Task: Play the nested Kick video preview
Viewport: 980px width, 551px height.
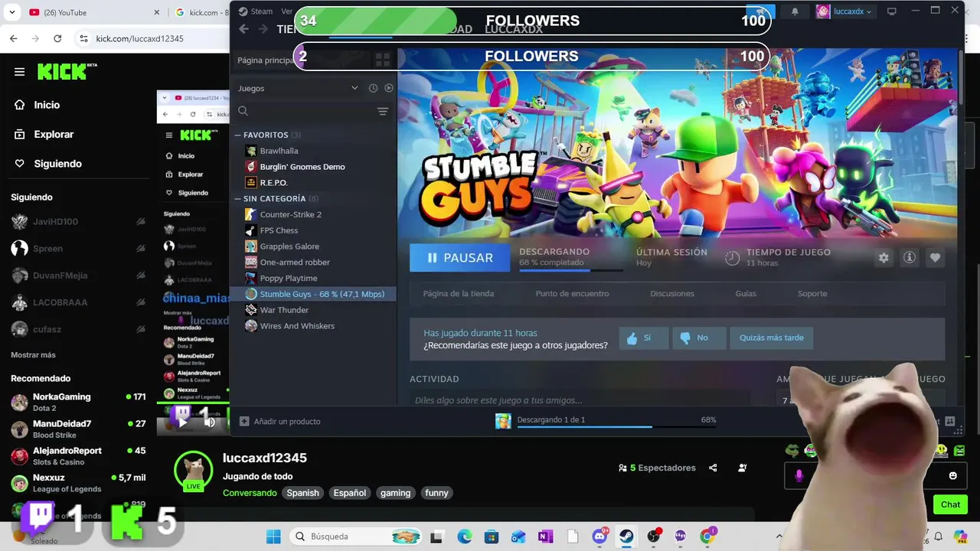Action: [183, 421]
